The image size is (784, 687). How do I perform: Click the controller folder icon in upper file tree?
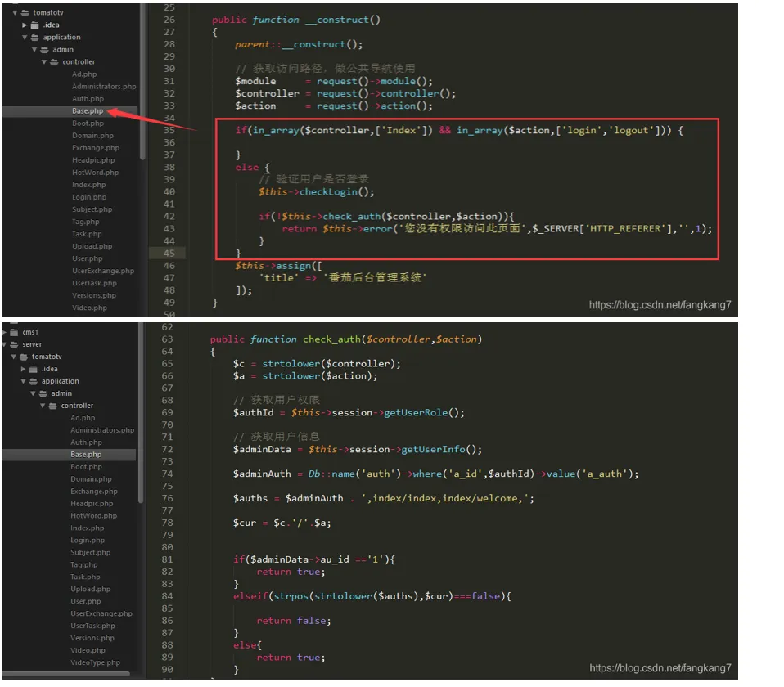click(x=54, y=62)
